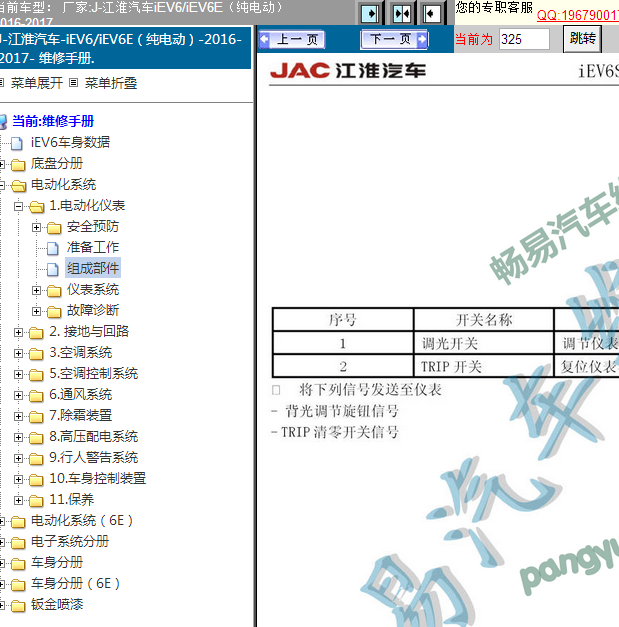Click the 故障诊断 folder icon
Image resolution: width=619 pixels, height=627 pixels.
(x=54, y=312)
